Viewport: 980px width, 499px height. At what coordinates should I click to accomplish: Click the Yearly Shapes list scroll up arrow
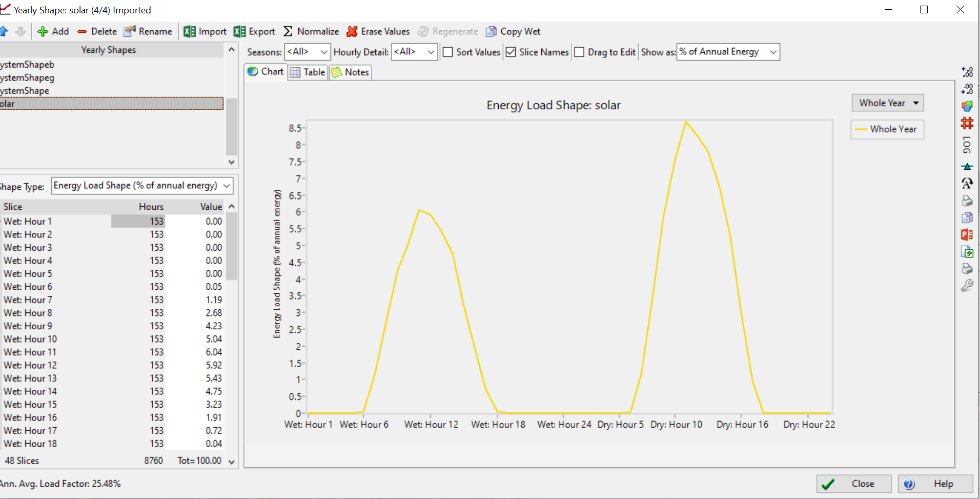[x=232, y=50]
